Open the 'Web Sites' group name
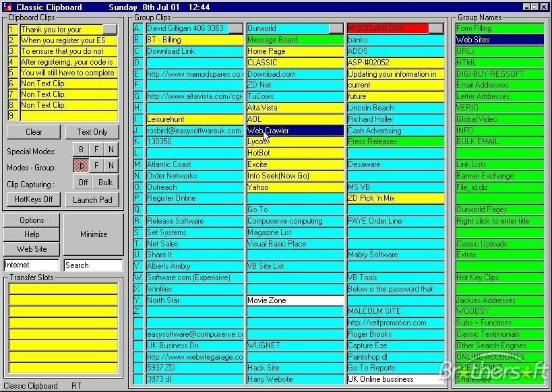Viewport: 552px width, 392px height. (x=499, y=40)
